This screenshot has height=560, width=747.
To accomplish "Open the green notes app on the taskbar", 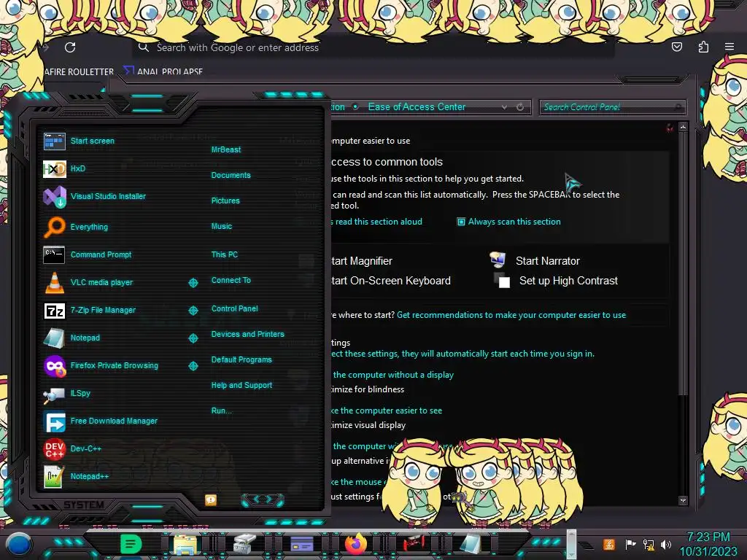I will coord(131,544).
